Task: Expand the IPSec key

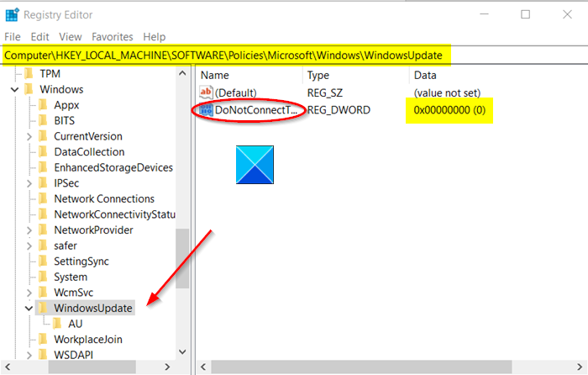Action: (29, 183)
